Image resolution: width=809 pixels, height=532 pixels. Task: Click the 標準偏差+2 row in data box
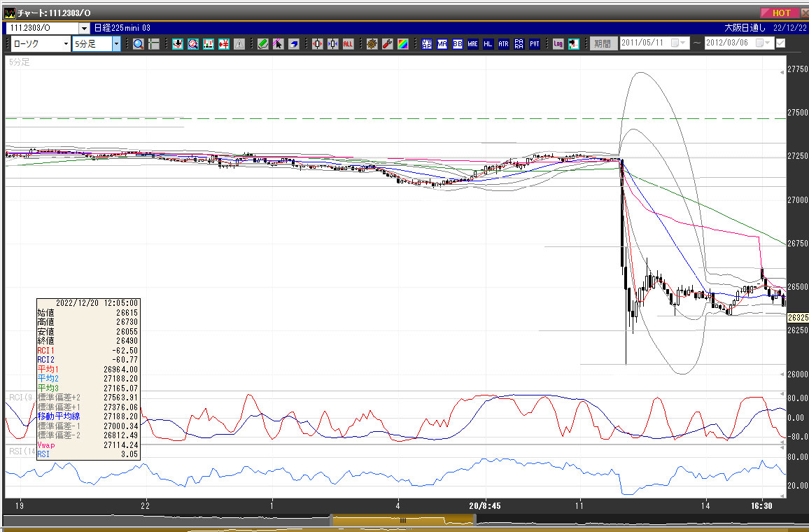pyautogui.click(x=87, y=398)
